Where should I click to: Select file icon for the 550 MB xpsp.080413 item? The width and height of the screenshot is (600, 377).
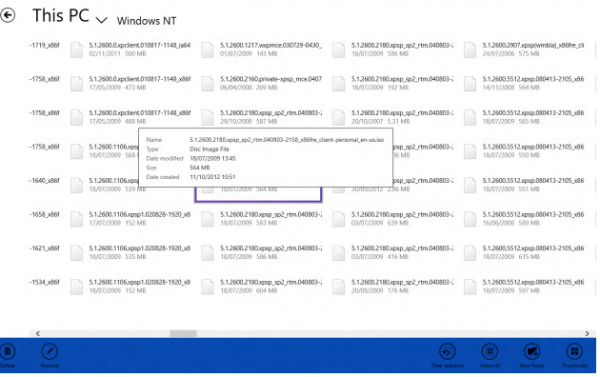point(470,152)
